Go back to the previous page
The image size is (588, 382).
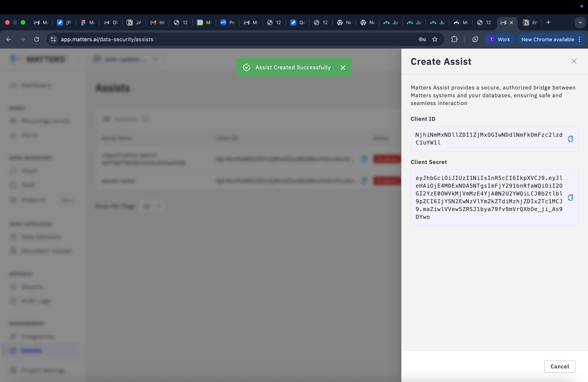tap(9, 39)
